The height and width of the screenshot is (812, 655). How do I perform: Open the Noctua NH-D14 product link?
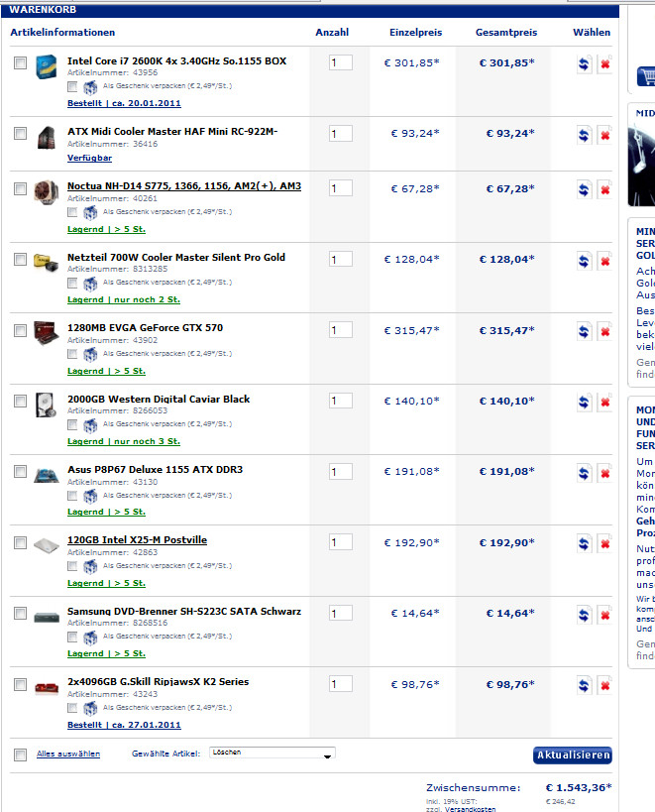[184, 186]
